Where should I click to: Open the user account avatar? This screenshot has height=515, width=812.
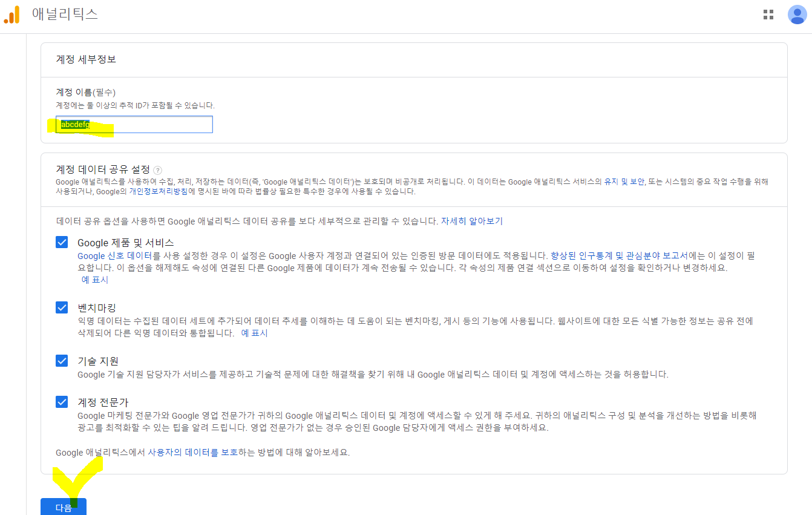click(x=797, y=15)
